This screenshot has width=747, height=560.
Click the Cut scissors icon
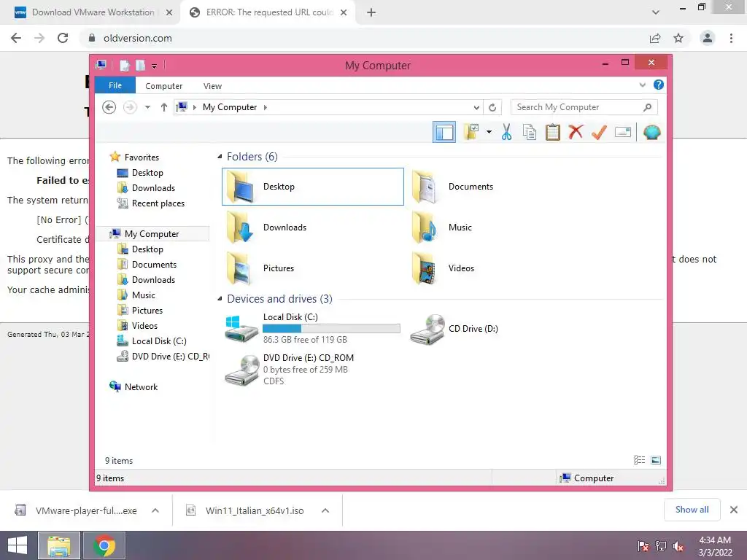click(506, 132)
